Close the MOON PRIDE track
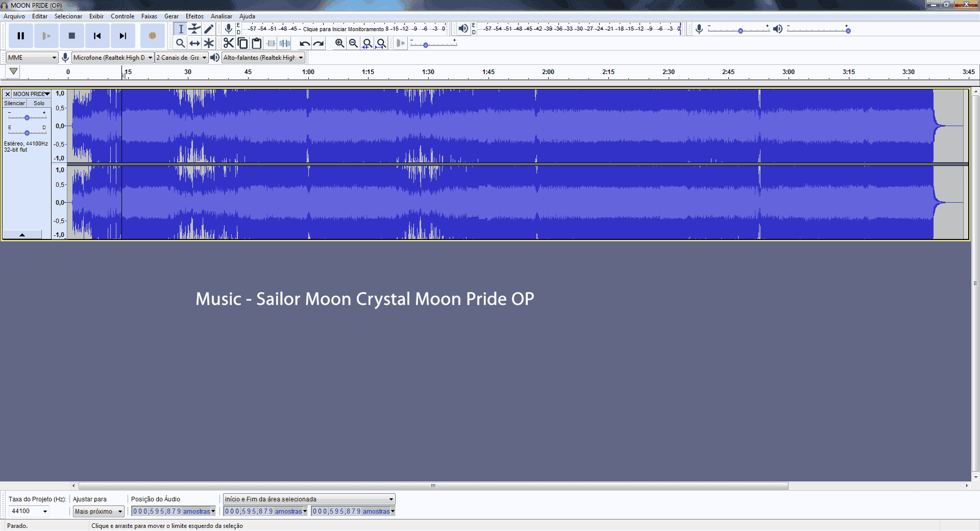This screenshot has height=531, width=980. tap(8, 94)
